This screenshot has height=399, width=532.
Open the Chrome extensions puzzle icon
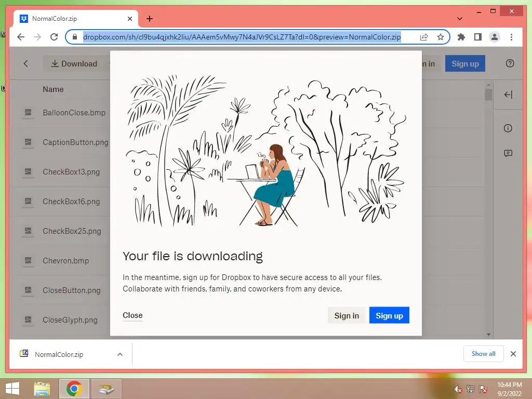(461, 37)
